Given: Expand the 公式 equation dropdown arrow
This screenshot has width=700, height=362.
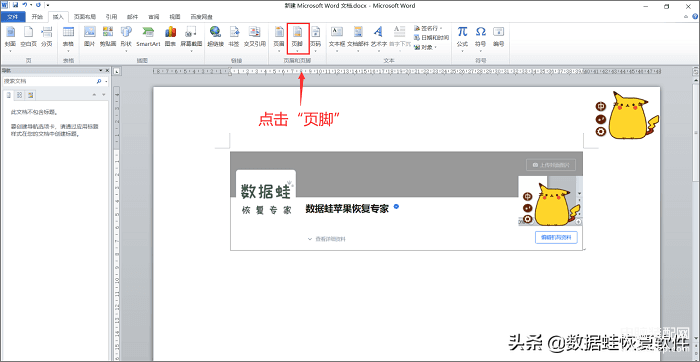Looking at the screenshot, I should 462,51.
